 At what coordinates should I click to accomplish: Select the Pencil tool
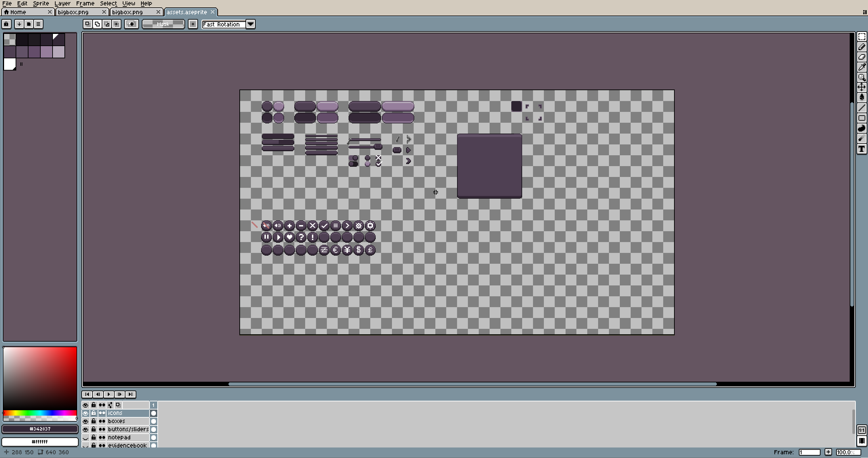tap(862, 47)
